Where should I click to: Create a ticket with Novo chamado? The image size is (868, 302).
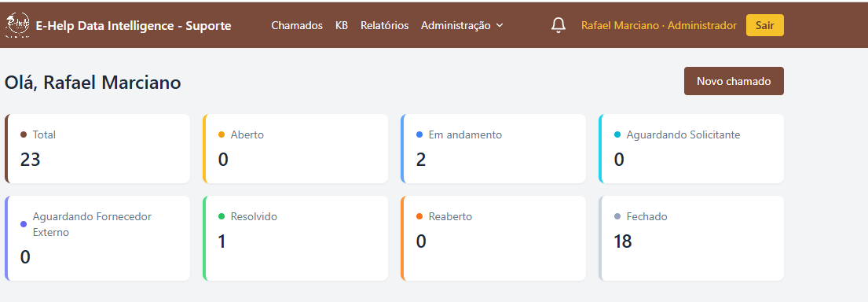coord(734,81)
